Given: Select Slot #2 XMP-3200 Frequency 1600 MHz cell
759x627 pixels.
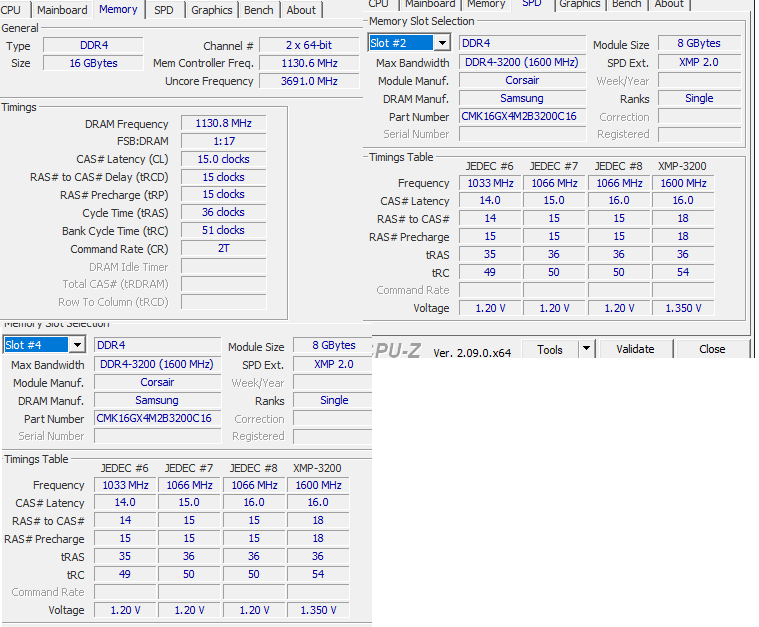Looking at the screenshot, I should point(683,184).
